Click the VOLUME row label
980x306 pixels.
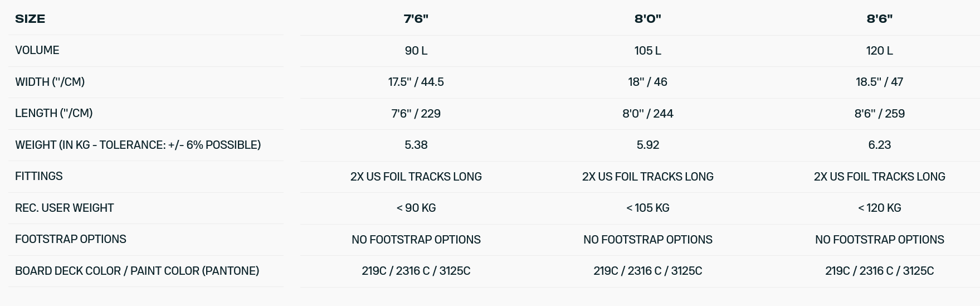coord(37,50)
